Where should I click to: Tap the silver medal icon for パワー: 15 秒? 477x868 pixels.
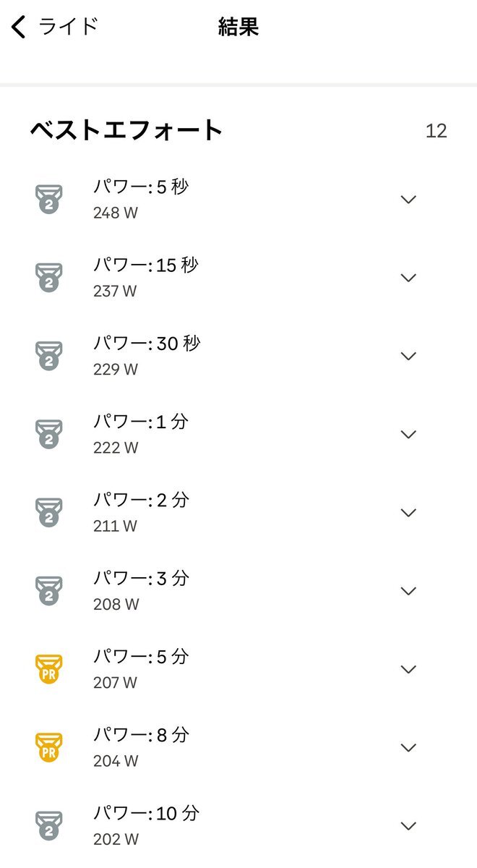[x=49, y=277]
